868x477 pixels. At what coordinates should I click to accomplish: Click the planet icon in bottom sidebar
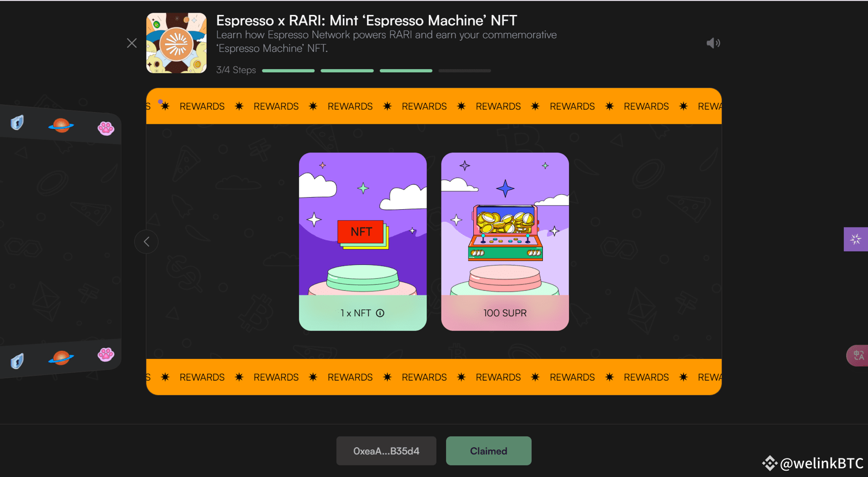pyautogui.click(x=61, y=358)
